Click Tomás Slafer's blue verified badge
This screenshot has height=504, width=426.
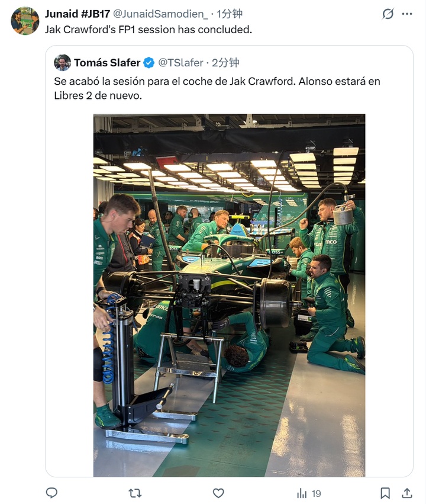coord(149,63)
